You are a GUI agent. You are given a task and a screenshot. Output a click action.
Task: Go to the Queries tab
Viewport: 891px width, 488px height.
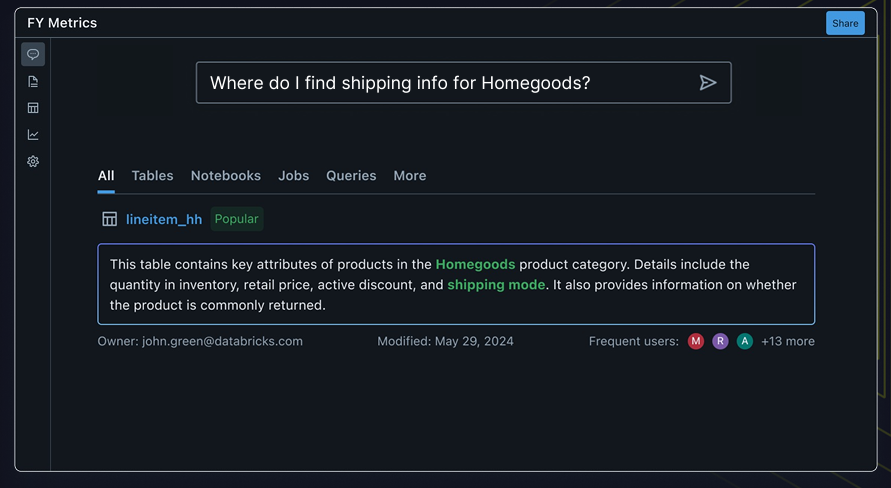[x=351, y=176]
